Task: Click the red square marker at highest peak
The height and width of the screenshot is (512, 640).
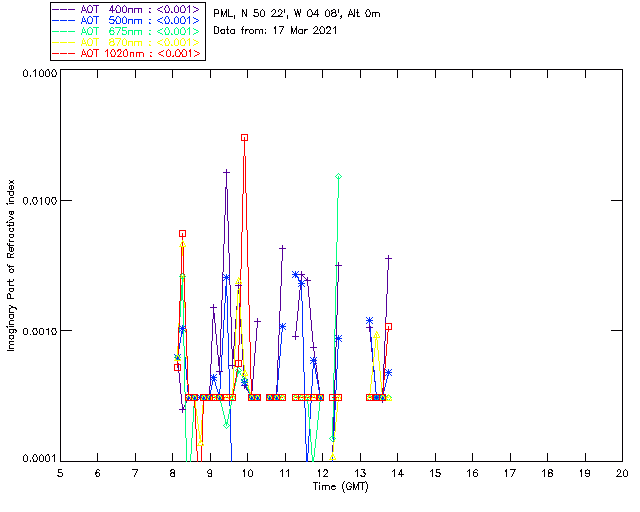Action: pos(244,138)
